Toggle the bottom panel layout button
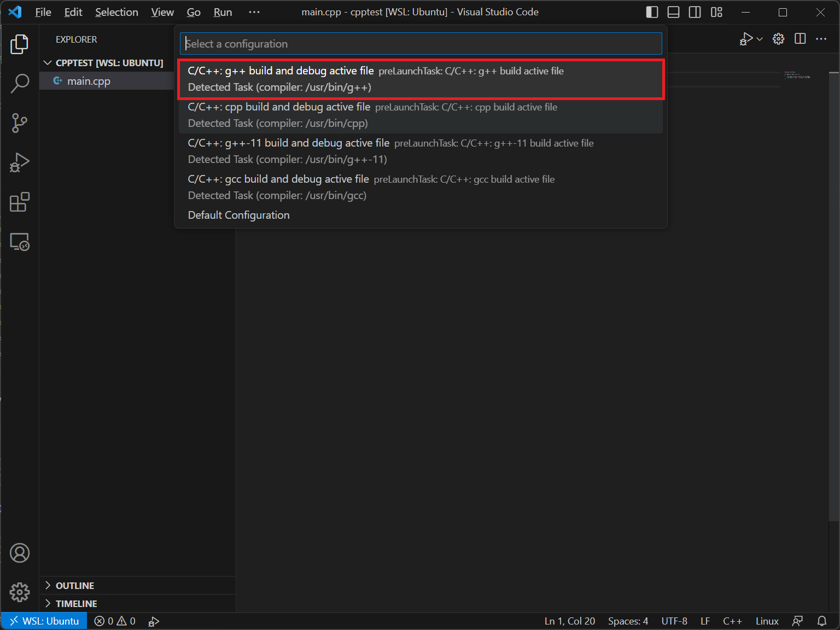Image resolution: width=840 pixels, height=630 pixels. (673, 12)
